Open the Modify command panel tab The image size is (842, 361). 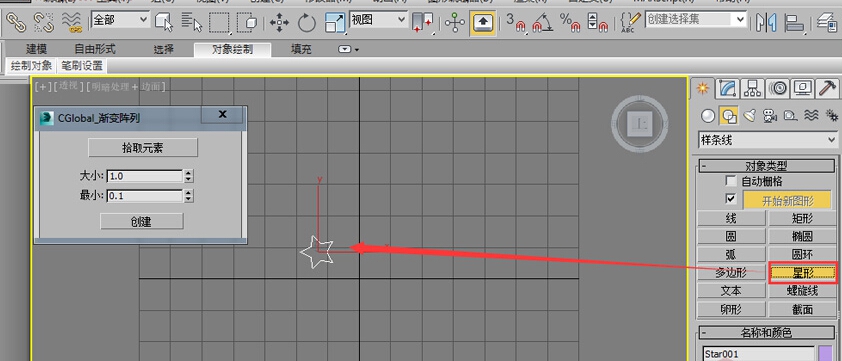coord(728,88)
